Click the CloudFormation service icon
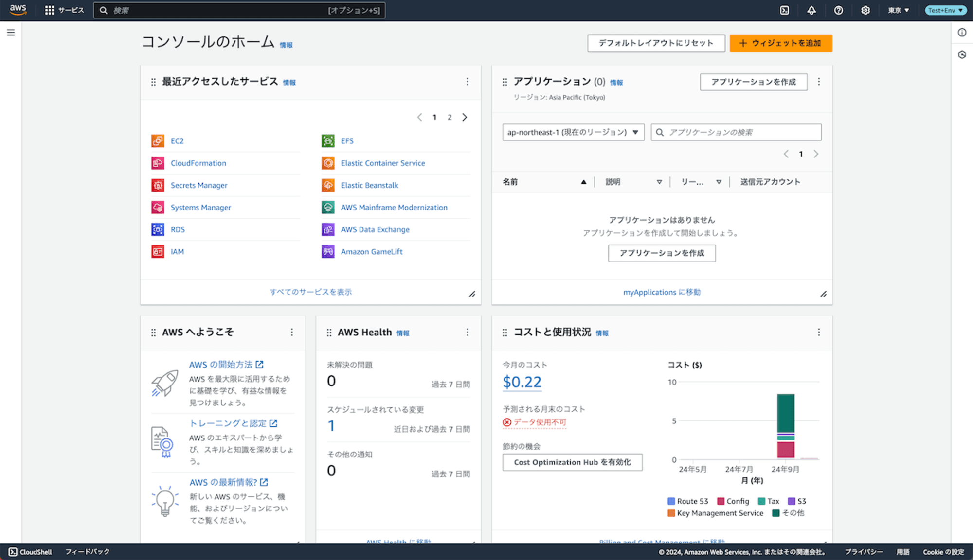 pyautogui.click(x=158, y=163)
